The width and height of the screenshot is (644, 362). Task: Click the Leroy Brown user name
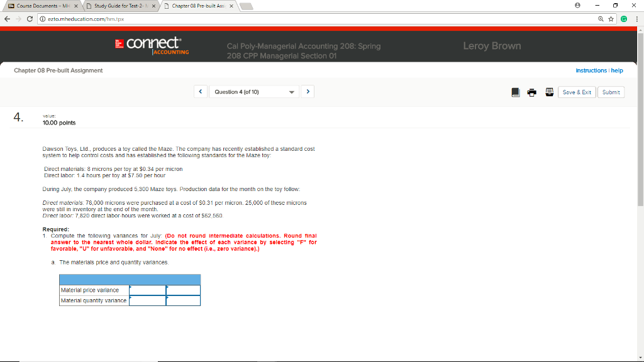[x=492, y=46]
